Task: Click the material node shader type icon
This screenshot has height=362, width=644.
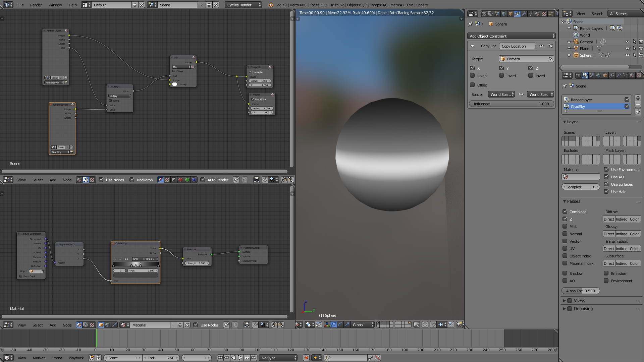Action: point(79,324)
